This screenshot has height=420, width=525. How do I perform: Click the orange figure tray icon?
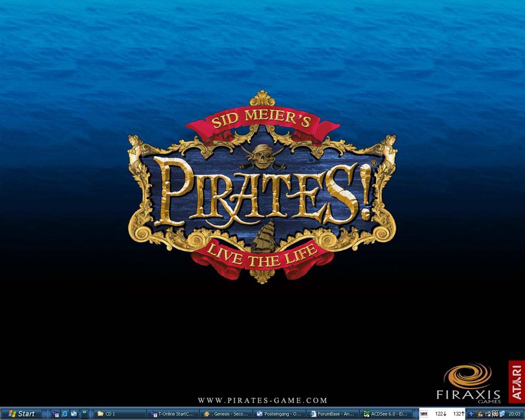[x=479, y=414]
